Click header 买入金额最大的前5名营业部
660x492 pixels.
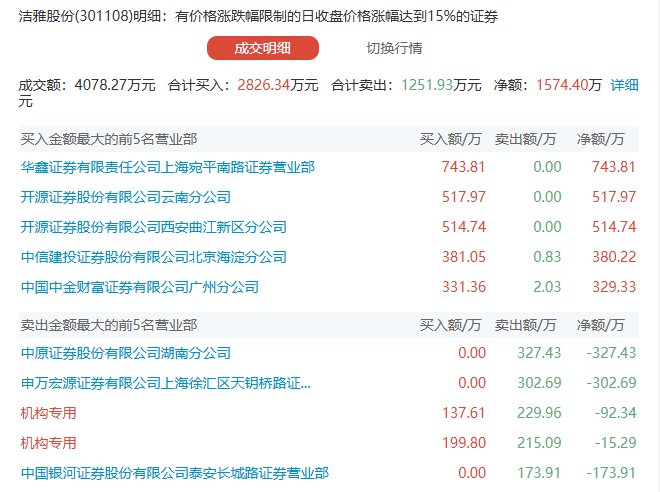(109, 139)
